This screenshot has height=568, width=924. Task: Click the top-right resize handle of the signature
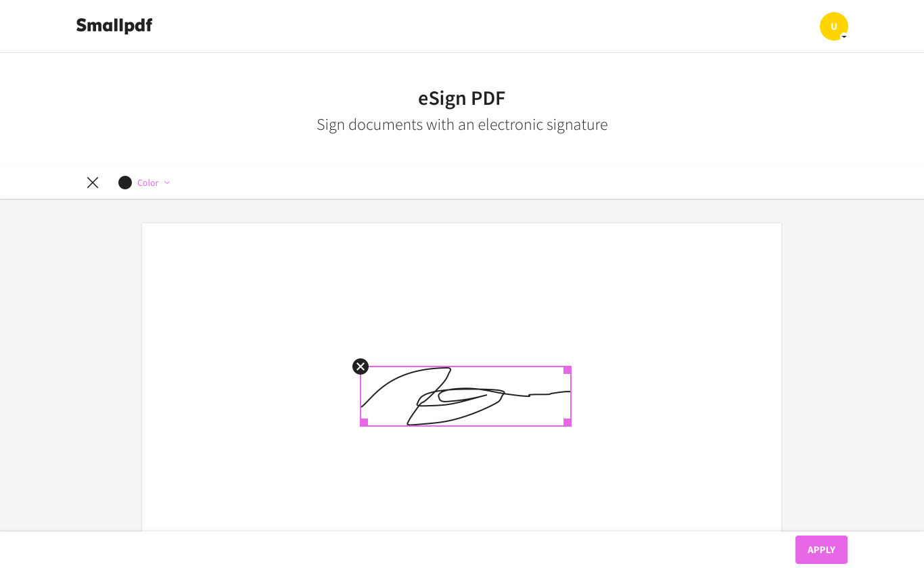568,370
